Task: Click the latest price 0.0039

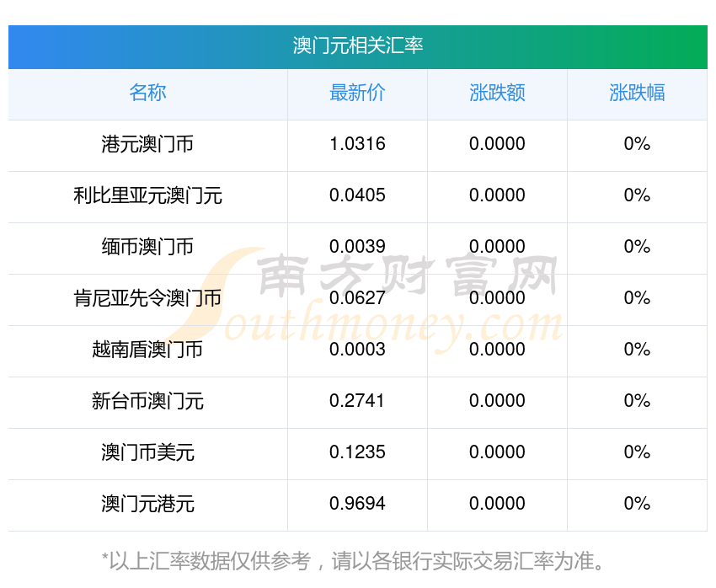Action: [357, 247]
